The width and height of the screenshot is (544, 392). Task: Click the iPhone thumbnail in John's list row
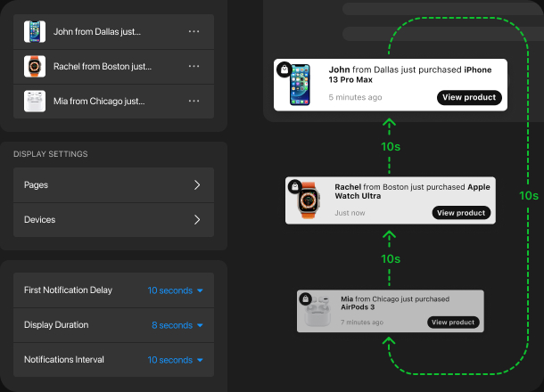coord(35,31)
